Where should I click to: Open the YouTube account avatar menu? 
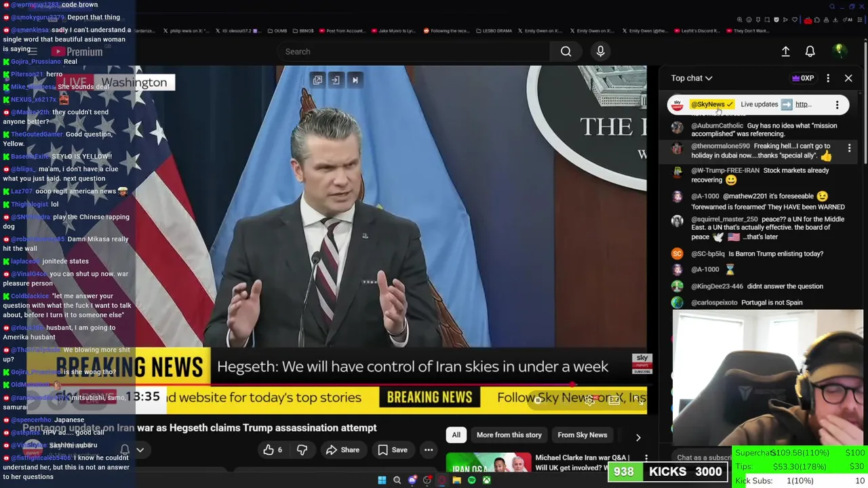tap(839, 51)
